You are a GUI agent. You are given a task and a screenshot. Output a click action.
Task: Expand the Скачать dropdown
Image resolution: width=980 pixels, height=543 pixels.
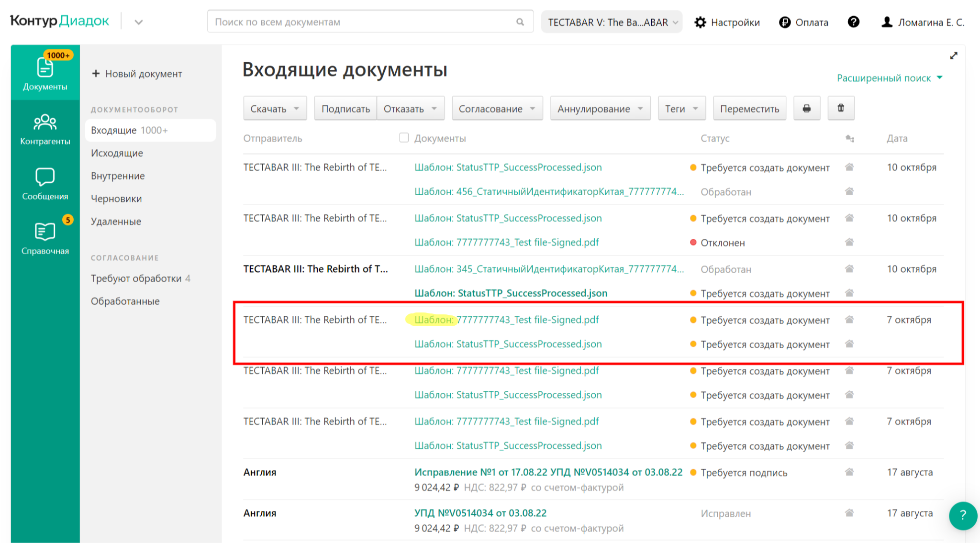point(275,109)
